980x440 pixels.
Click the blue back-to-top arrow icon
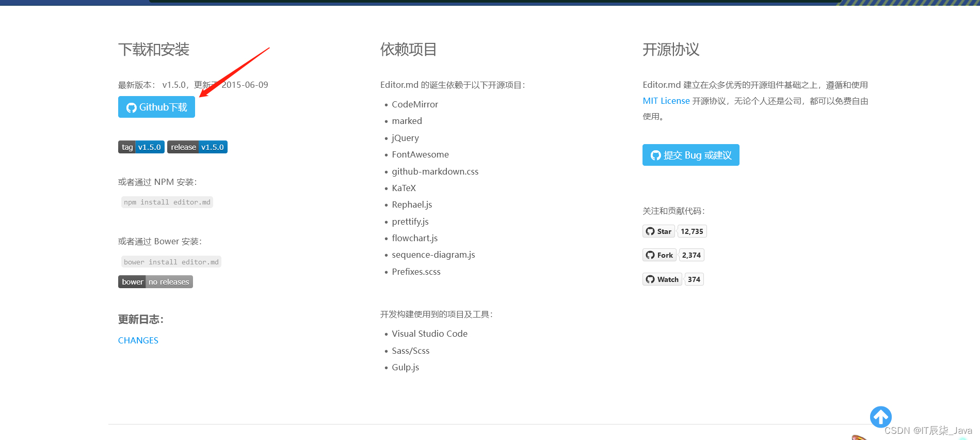(880, 417)
